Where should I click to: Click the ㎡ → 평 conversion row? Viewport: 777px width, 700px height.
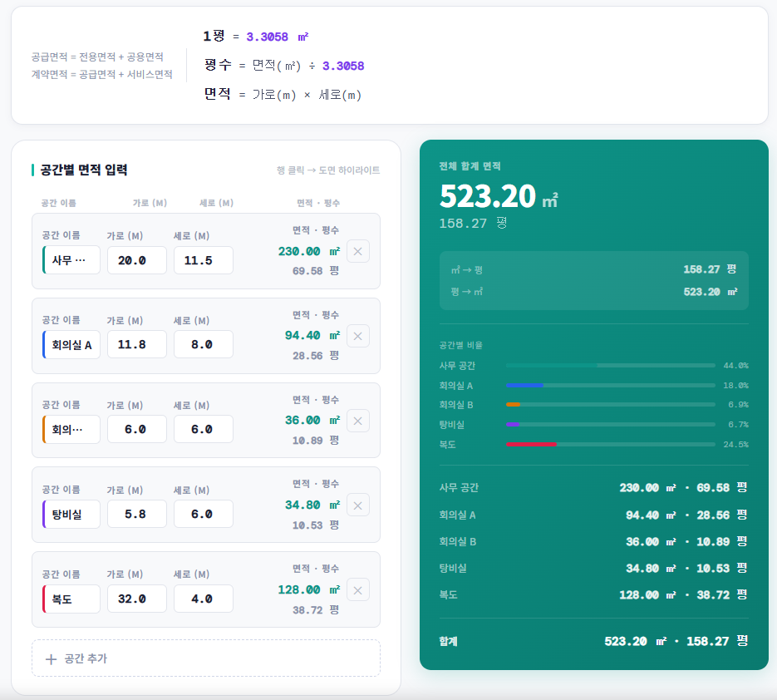[593, 269]
